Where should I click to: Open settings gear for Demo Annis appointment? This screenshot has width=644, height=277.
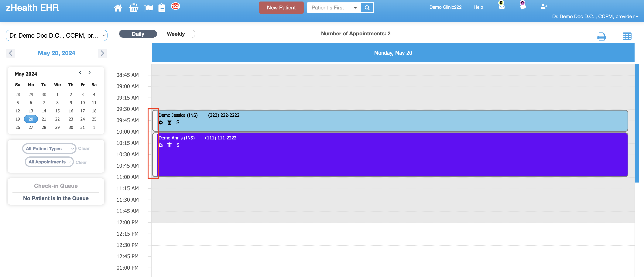(161, 145)
